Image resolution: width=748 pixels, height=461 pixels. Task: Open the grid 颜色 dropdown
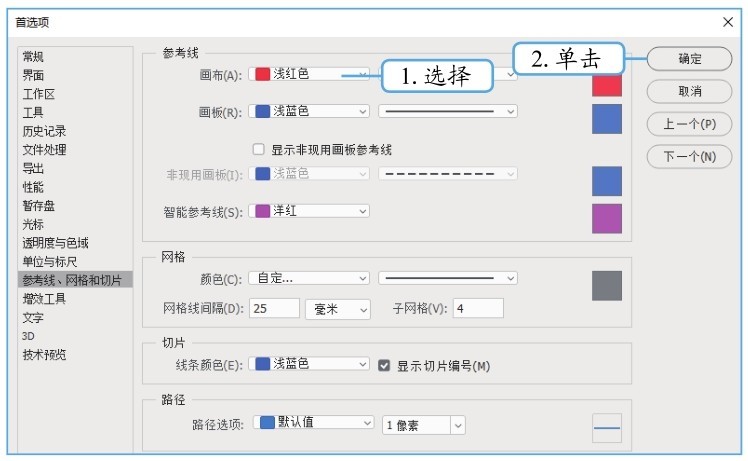(x=309, y=277)
